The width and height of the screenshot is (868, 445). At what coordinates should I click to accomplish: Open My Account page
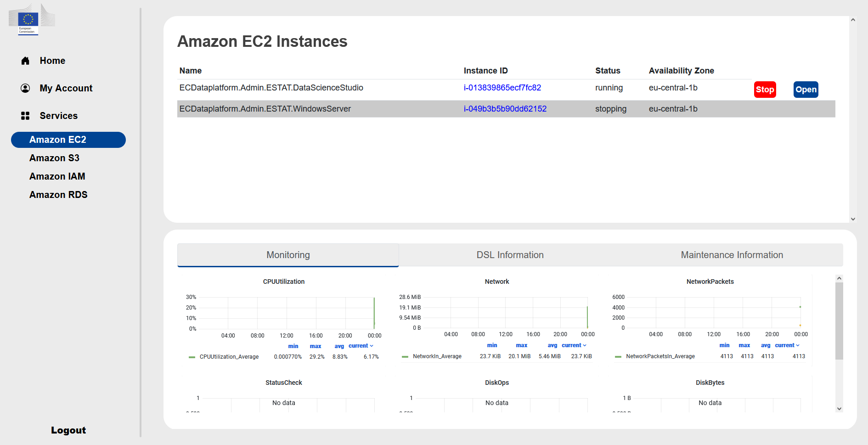tap(66, 88)
